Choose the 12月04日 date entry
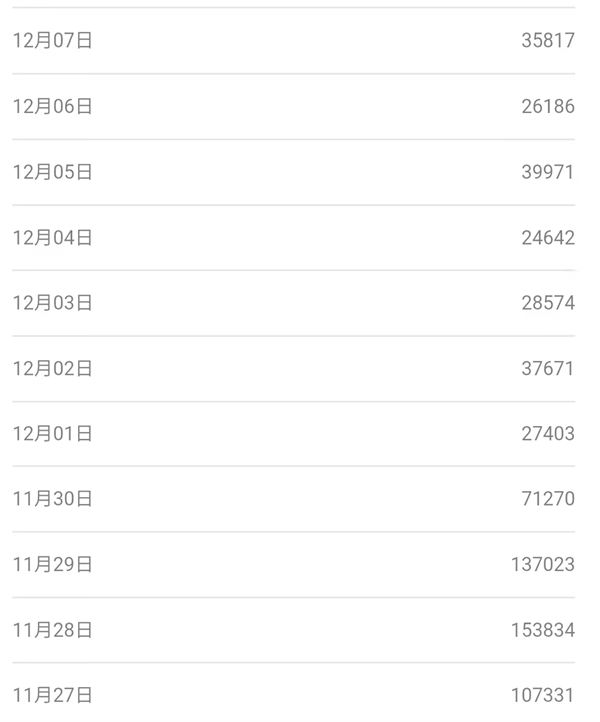This screenshot has height=722, width=600. (x=52, y=238)
